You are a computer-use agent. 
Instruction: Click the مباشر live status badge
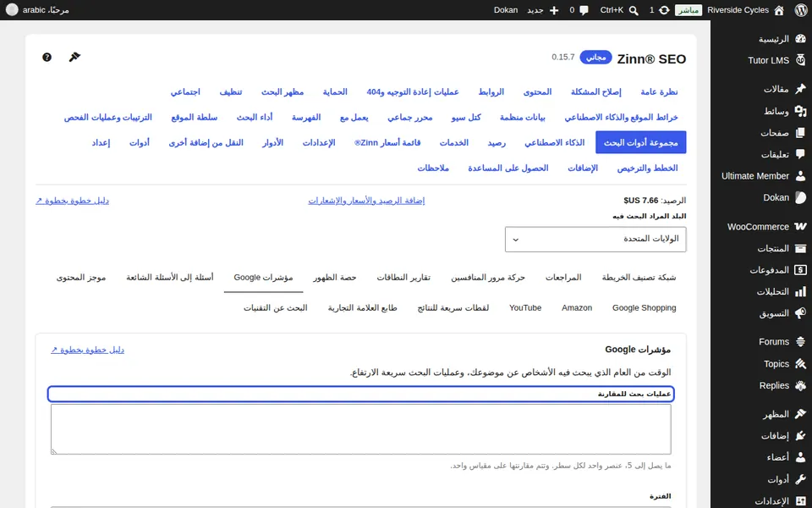tap(689, 10)
